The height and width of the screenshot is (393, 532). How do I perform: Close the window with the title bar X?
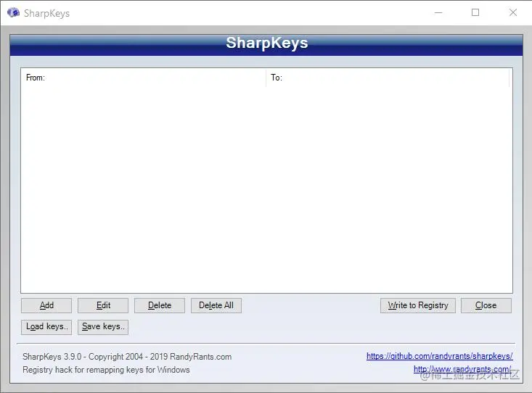513,13
